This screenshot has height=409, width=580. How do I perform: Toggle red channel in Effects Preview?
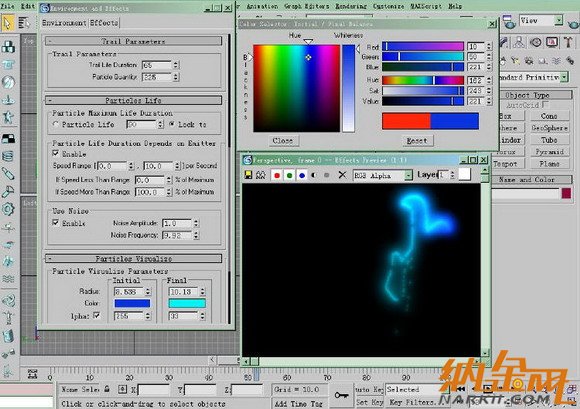point(277,175)
